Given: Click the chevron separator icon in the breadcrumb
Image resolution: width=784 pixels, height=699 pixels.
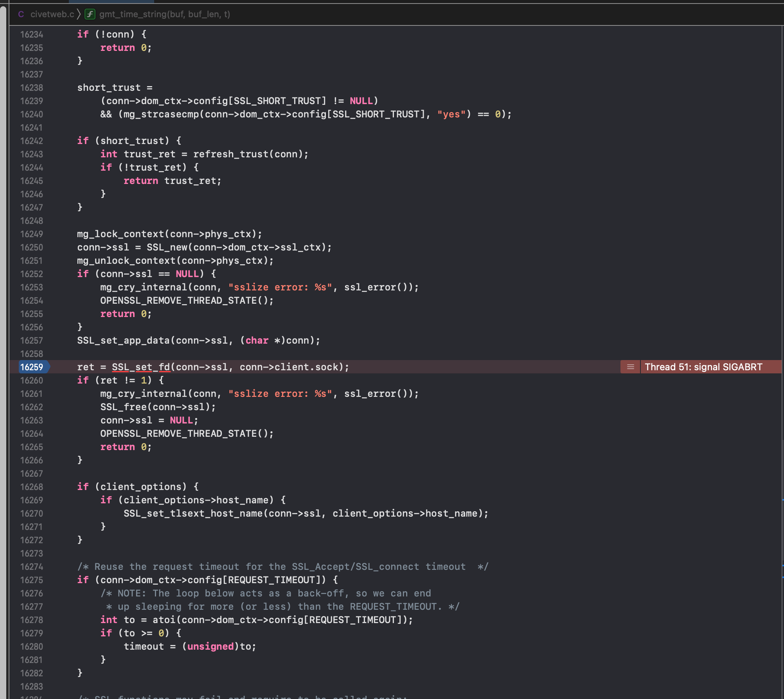Looking at the screenshot, I should pyautogui.click(x=78, y=14).
